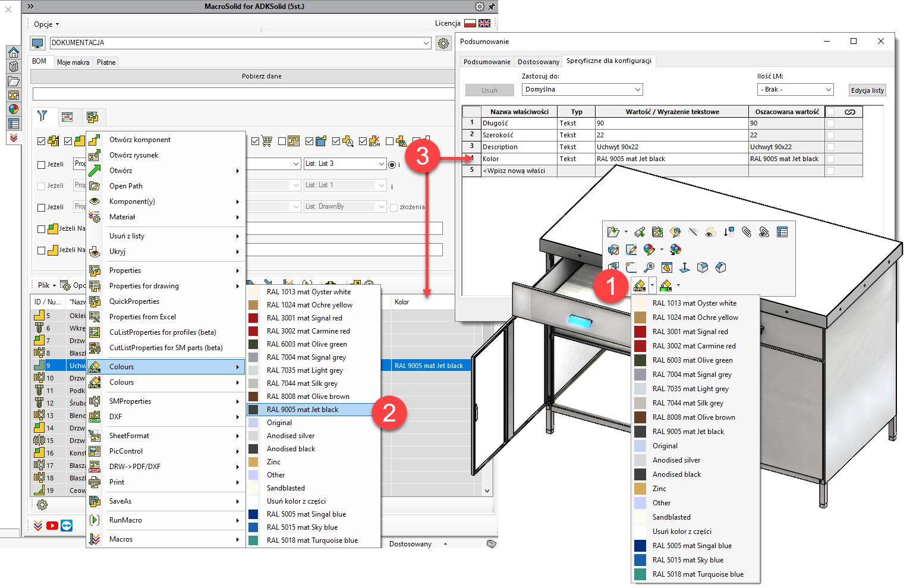The width and height of the screenshot is (913, 588).
Task: Click the pin icon in the MacroSolid title bar
Action: click(x=491, y=7)
